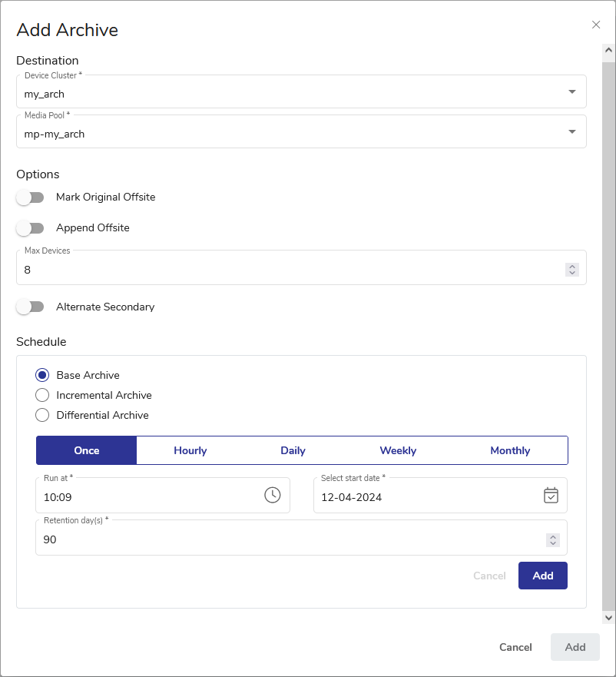Image resolution: width=616 pixels, height=677 pixels.
Task: Choose the Differential Archive option
Action: tap(43, 415)
